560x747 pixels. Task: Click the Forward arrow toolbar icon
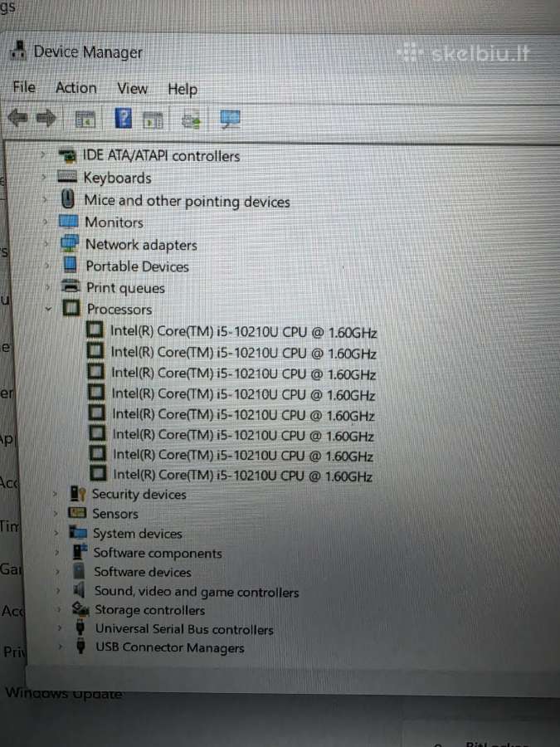click(x=46, y=118)
